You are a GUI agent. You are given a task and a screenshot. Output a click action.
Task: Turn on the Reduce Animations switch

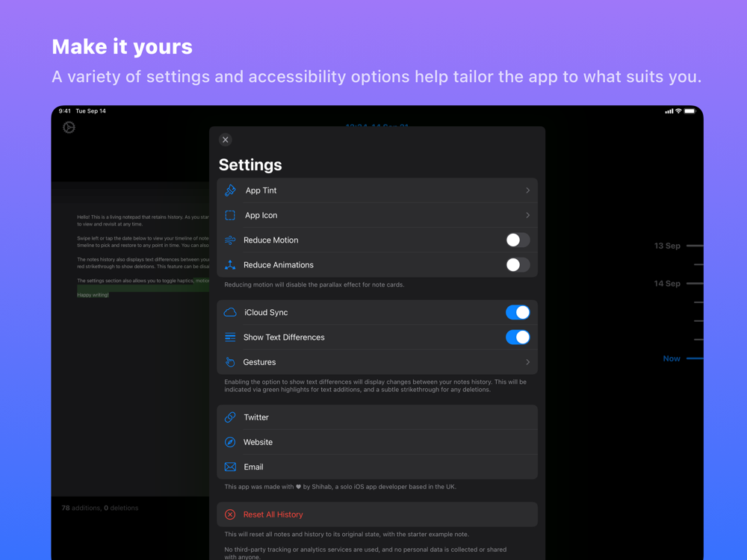tap(518, 265)
